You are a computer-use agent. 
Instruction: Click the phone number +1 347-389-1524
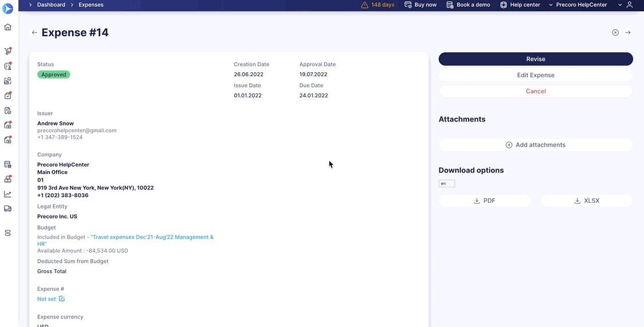[60, 137]
